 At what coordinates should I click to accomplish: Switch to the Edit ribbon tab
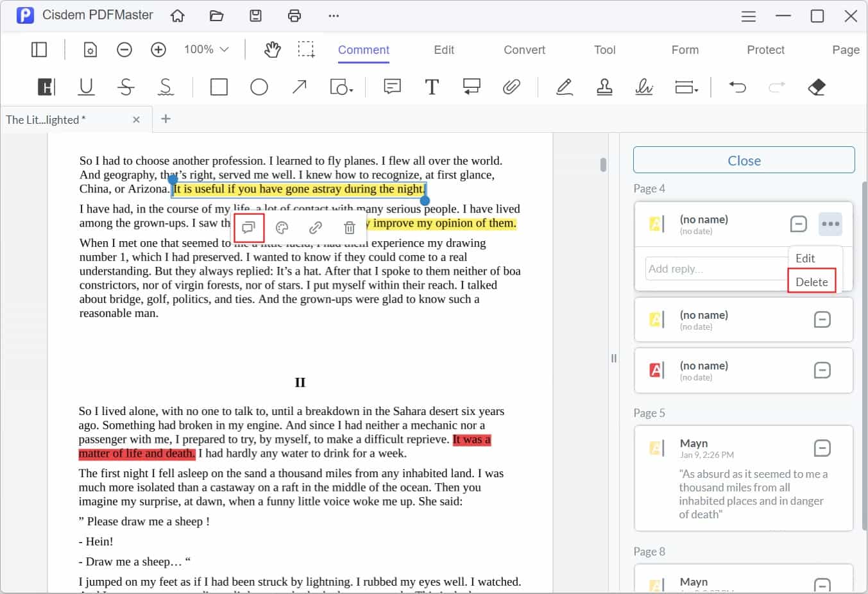coord(443,49)
